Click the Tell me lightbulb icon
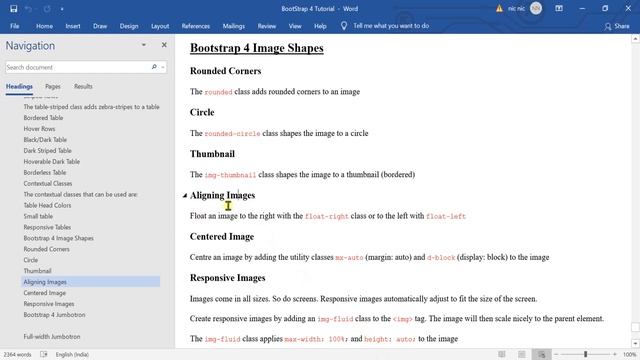The height and width of the screenshot is (360, 640). pyautogui.click(x=344, y=26)
